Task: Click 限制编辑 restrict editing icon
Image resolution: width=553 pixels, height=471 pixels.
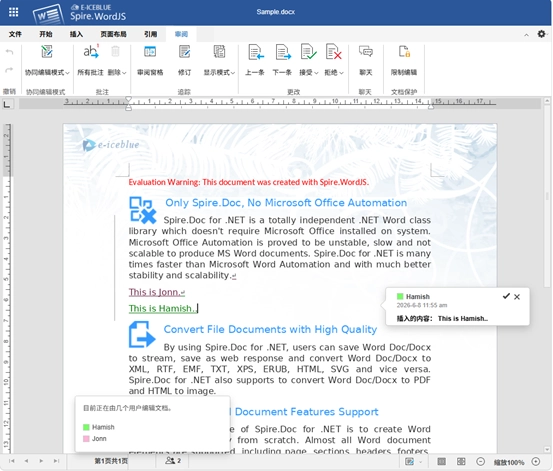Action: click(x=404, y=52)
